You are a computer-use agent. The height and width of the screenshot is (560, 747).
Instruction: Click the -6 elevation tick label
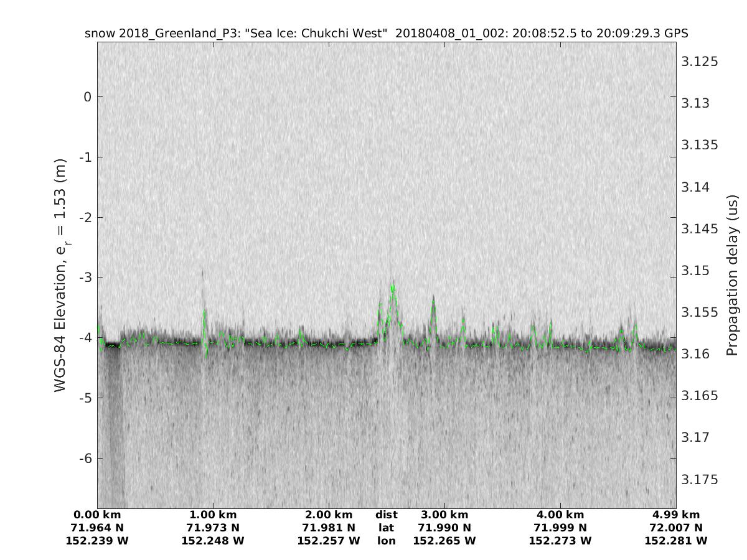click(84, 458)
